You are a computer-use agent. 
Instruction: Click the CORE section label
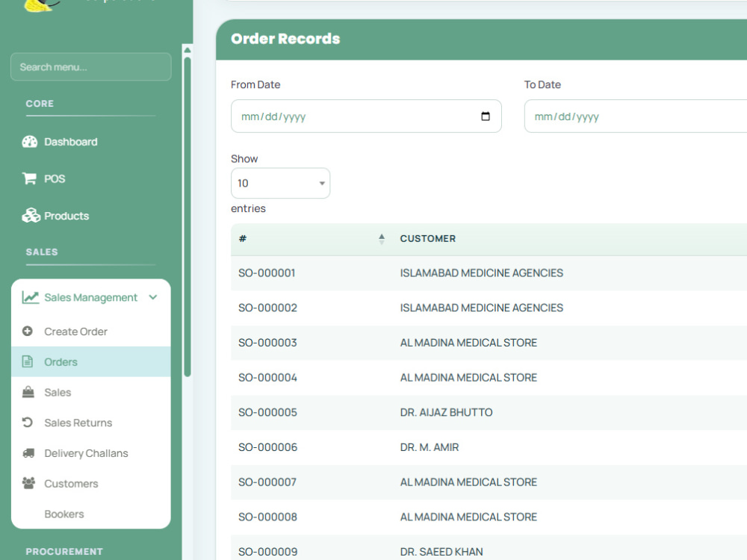click(x=40, y=103)
